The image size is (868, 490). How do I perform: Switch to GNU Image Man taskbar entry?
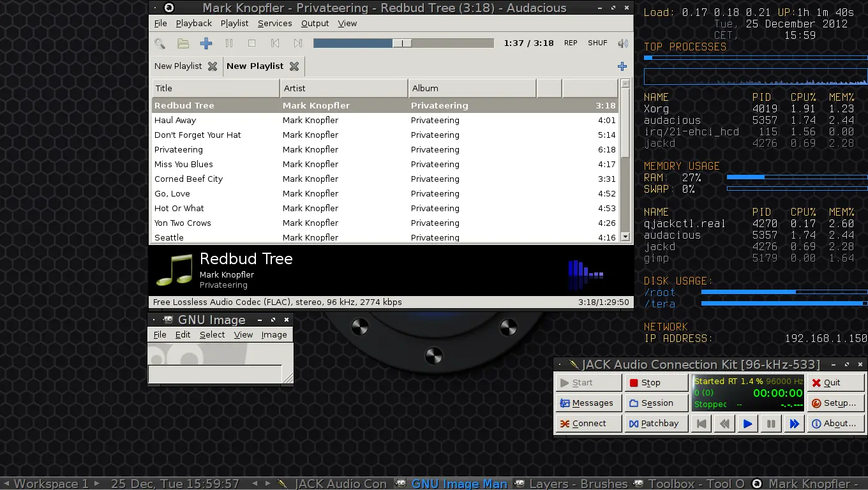[453, 484]
